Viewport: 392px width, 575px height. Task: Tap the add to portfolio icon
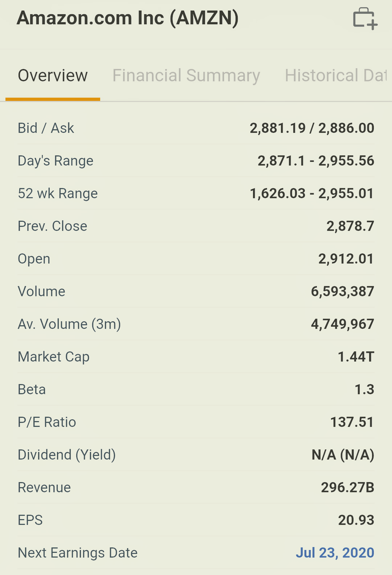365,18
